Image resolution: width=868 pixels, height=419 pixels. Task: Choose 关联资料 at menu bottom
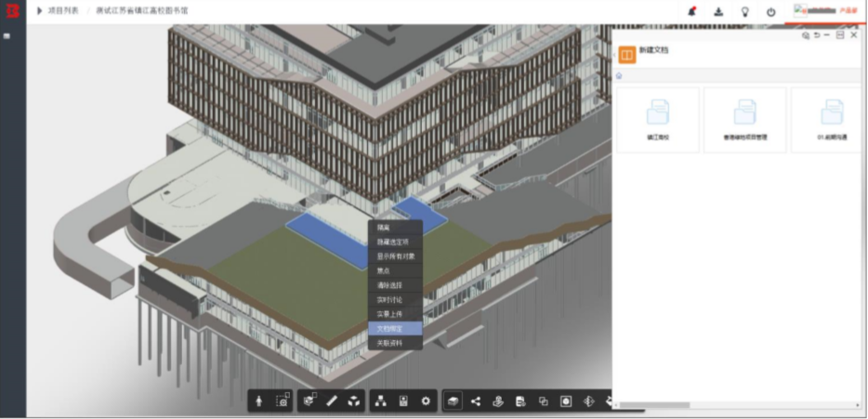[395, 343]
